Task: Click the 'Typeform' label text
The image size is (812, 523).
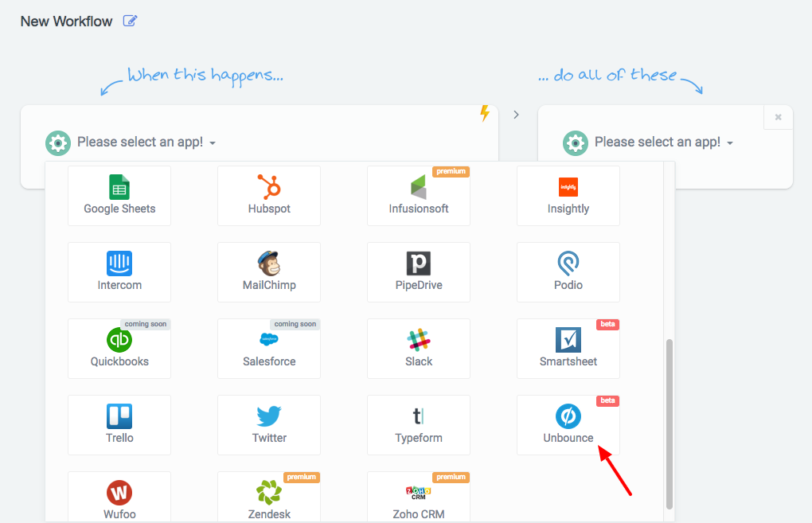Action: click(419, 438)
